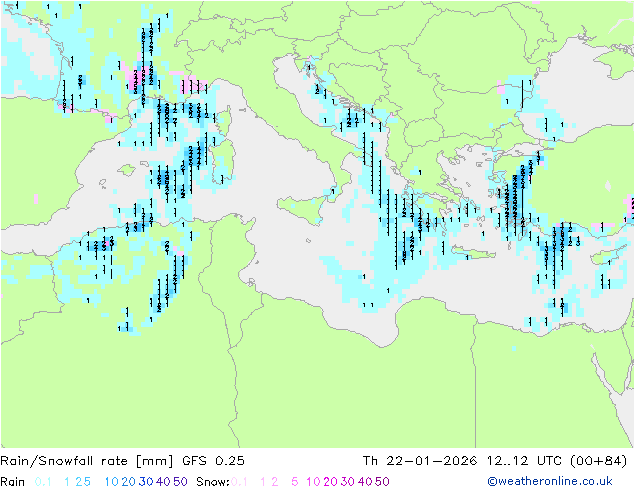
Task: Click the weatheronline.co.uk copyright link
Action: click(550, 481)
